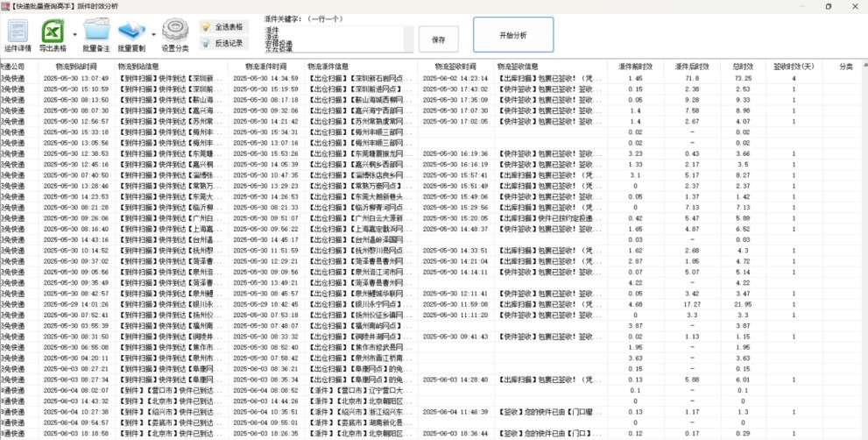Click 反选记录 invert selection button
The height and width of the screenshot is (440, 868).
pos(224,43)
